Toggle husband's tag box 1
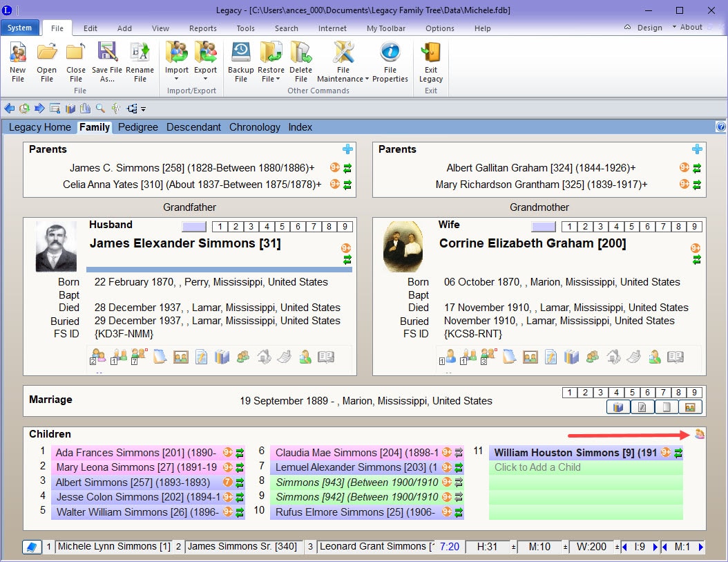The height and width of the screenshot is (562, 728). click(220, 226)
